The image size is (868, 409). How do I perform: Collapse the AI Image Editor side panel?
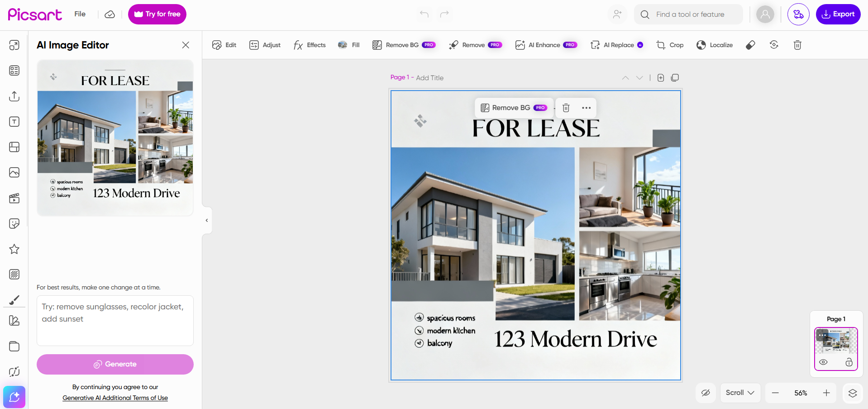[x=207, y=221]
